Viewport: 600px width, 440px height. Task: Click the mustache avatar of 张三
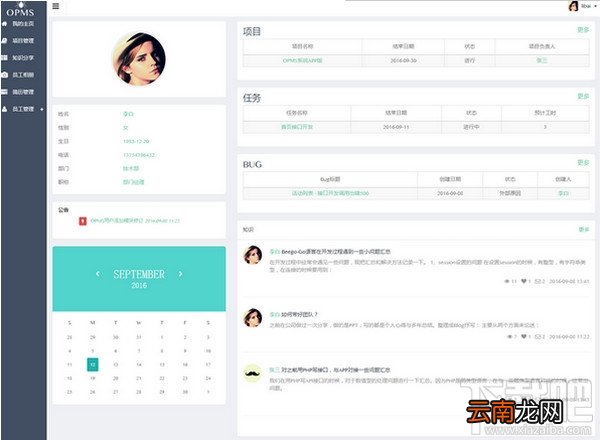coord(253,373)
